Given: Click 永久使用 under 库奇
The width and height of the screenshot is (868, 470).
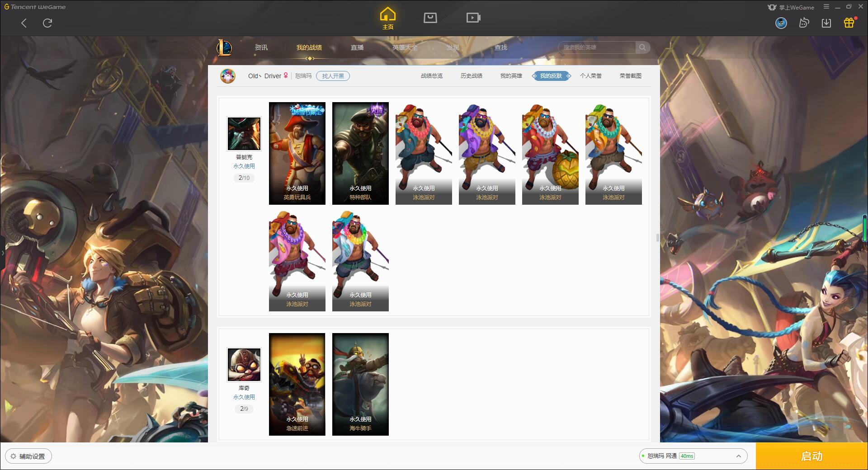Looking at the screenshot, I should (x=244, y=397).
